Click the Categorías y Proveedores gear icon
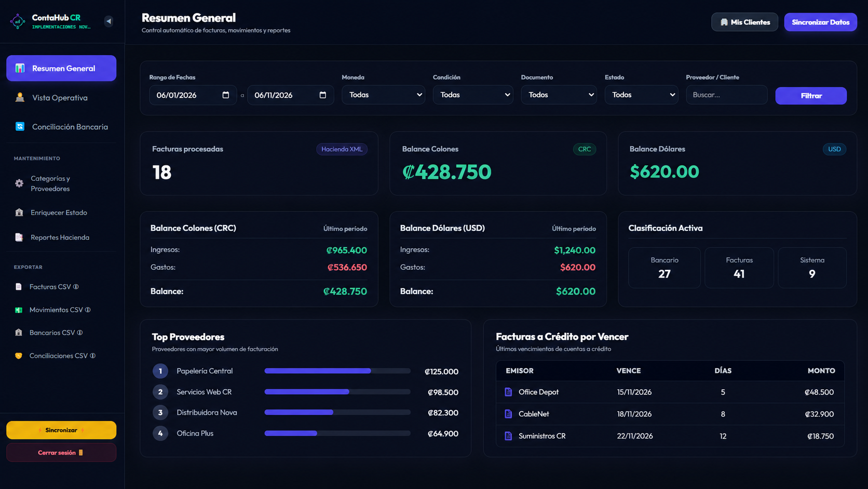 click(x=19, y=183)
